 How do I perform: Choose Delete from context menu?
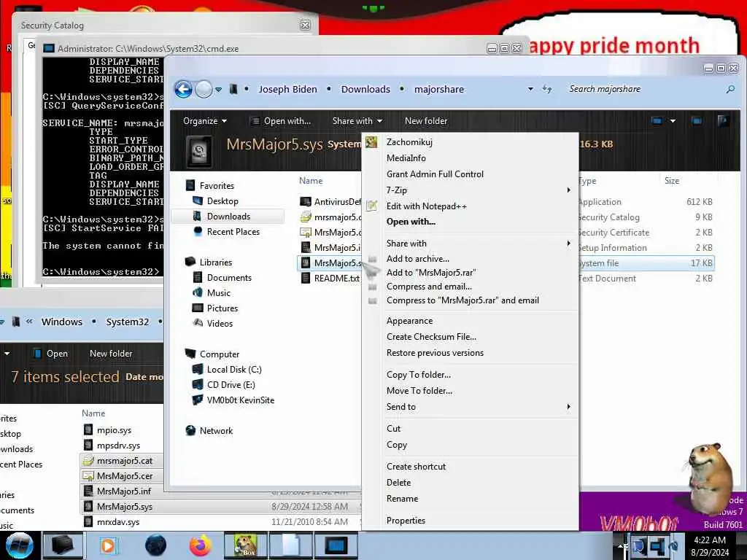471,483
